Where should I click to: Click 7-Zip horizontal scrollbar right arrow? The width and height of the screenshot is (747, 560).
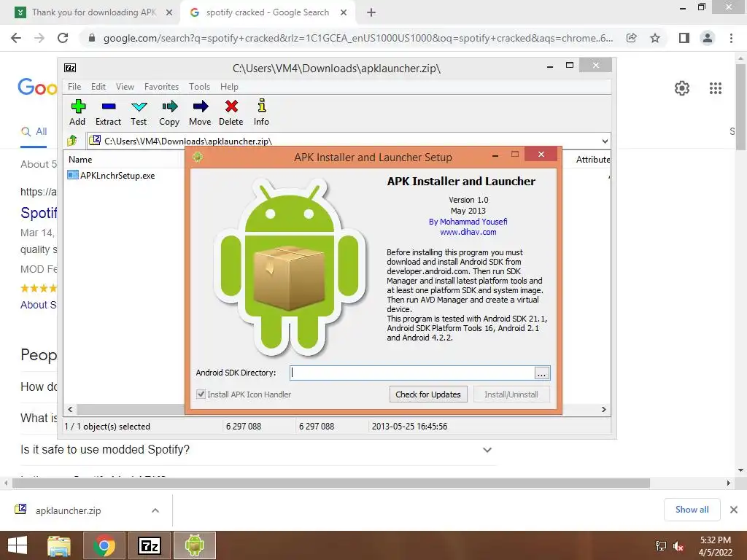[x=604, y=410]
